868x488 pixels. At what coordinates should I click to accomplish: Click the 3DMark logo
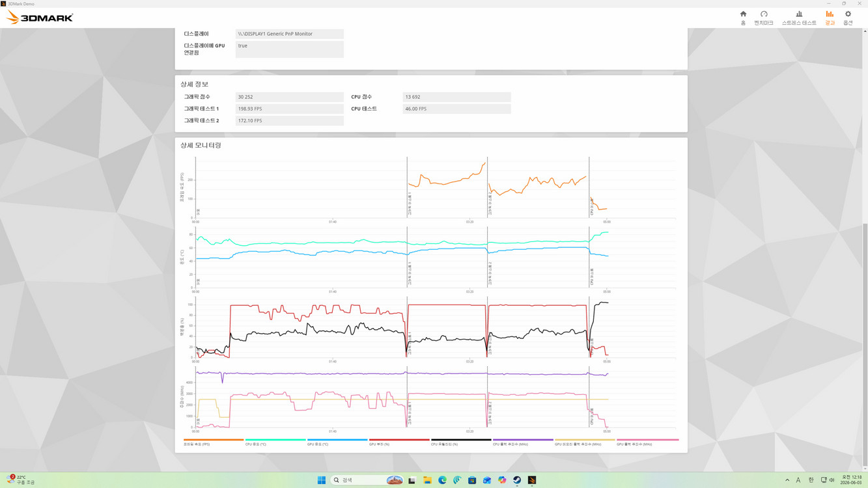[x=40, y=18]
